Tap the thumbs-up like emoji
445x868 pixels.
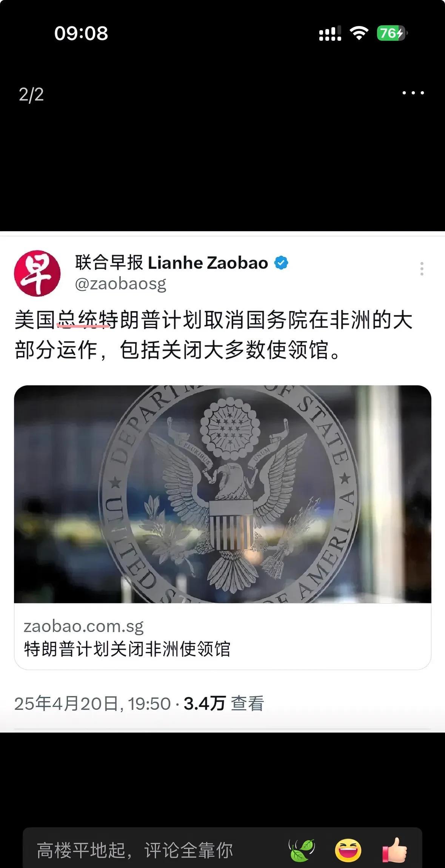[395, 850]
